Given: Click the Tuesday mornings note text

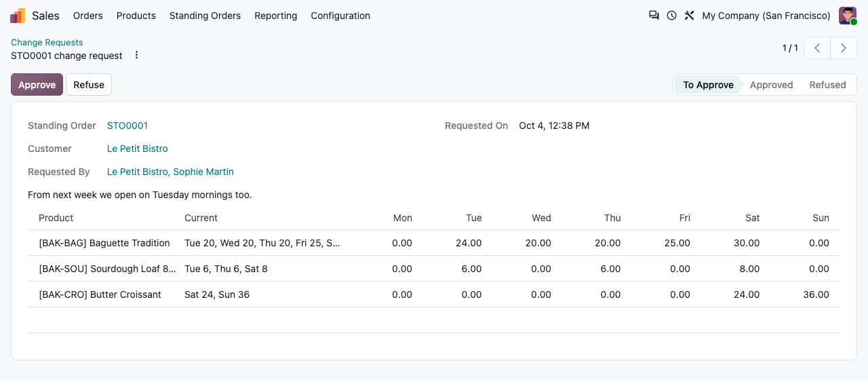Looking at the screenshot, I should pos(140,195).
